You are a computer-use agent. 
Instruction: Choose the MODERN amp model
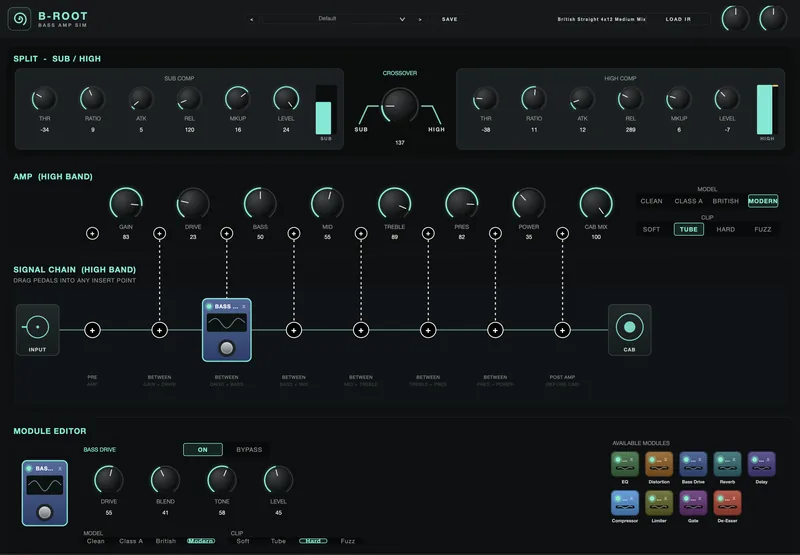763,201
